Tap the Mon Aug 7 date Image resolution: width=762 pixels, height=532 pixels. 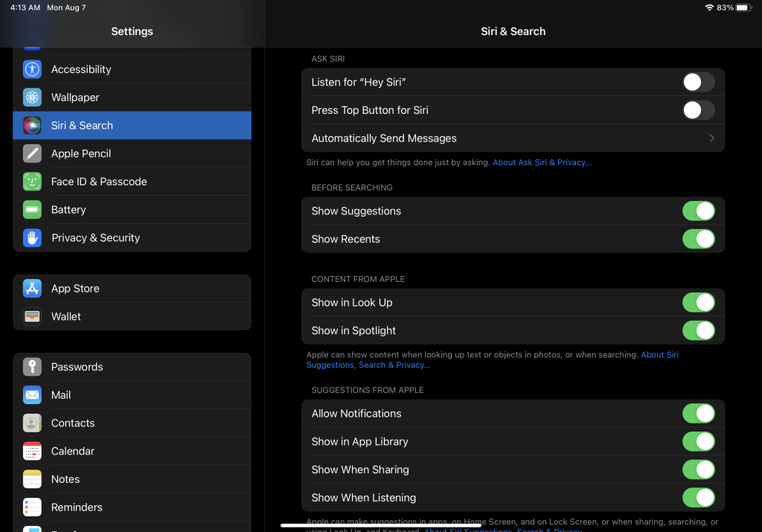(x=66, y=7)
